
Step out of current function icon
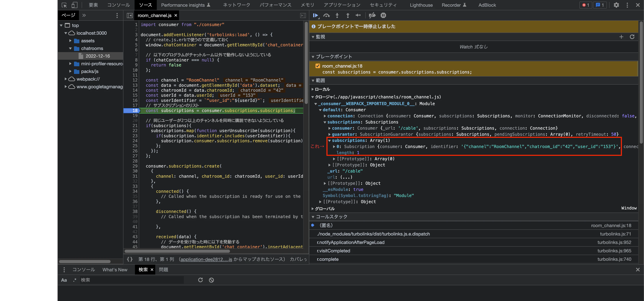click(x=348, y=16)
